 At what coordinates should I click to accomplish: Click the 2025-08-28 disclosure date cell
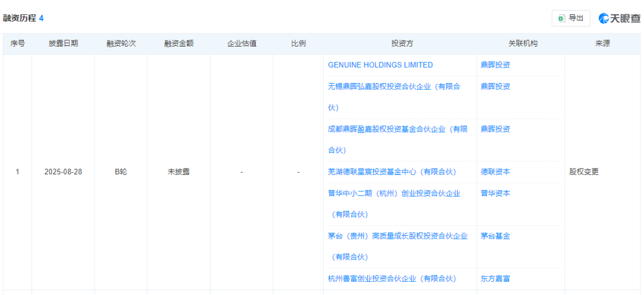63,172
